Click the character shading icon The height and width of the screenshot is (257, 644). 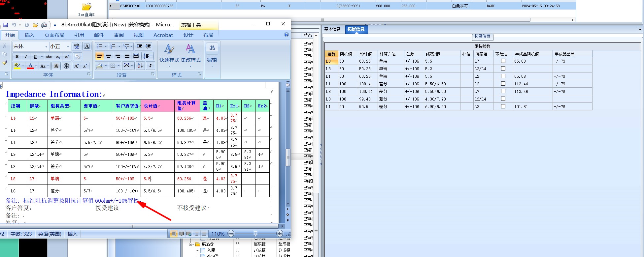tap(56, 66)
